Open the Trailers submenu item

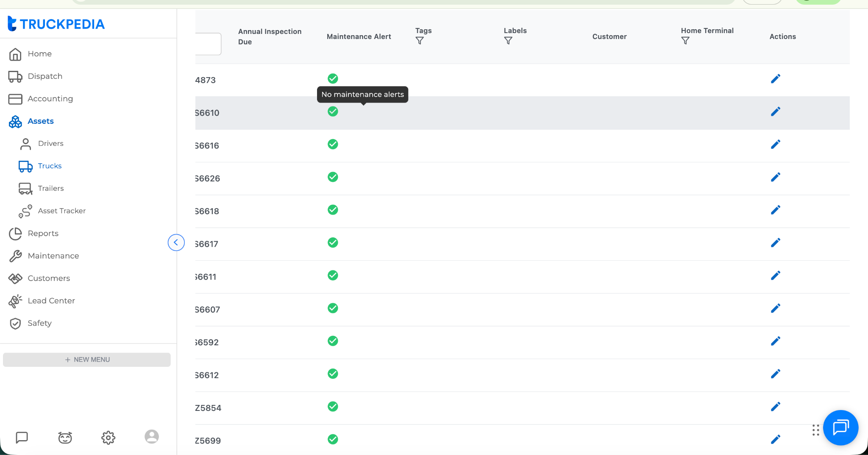coord(51,188)
